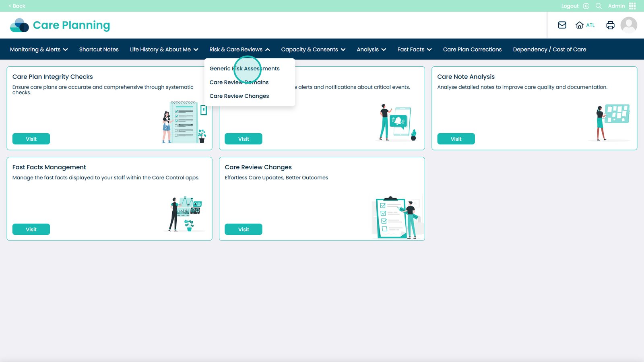
Task: Open the Admin apps grid icon
Action: [x=632, y=6]
